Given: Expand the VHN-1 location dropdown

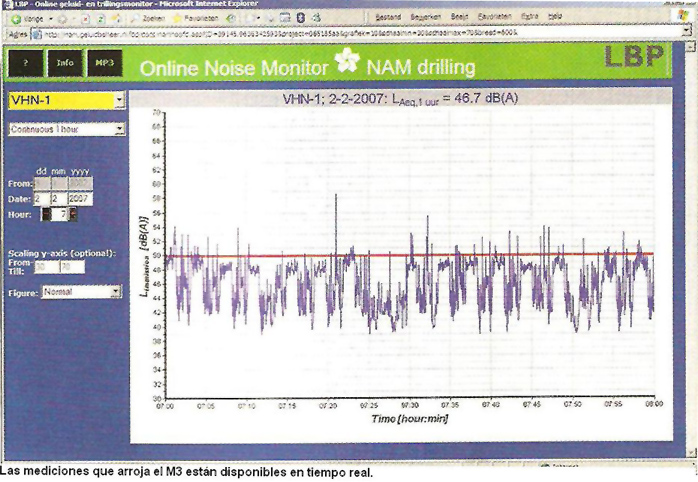Looking at the screenshot, I should 119,101.
